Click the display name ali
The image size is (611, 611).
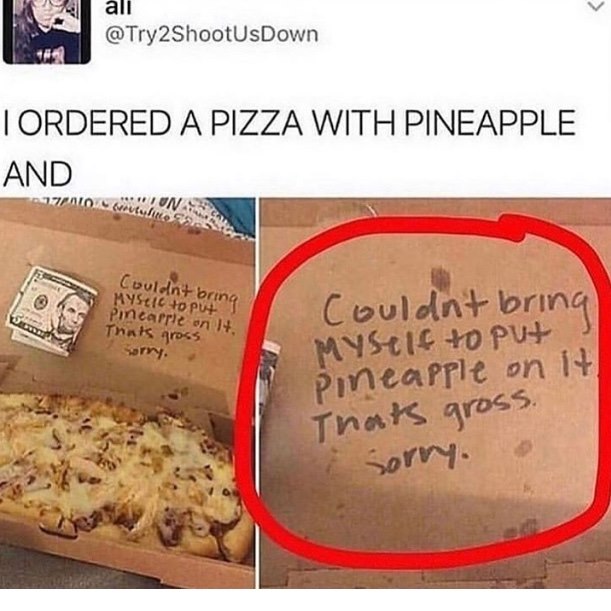tap(118, 9)
